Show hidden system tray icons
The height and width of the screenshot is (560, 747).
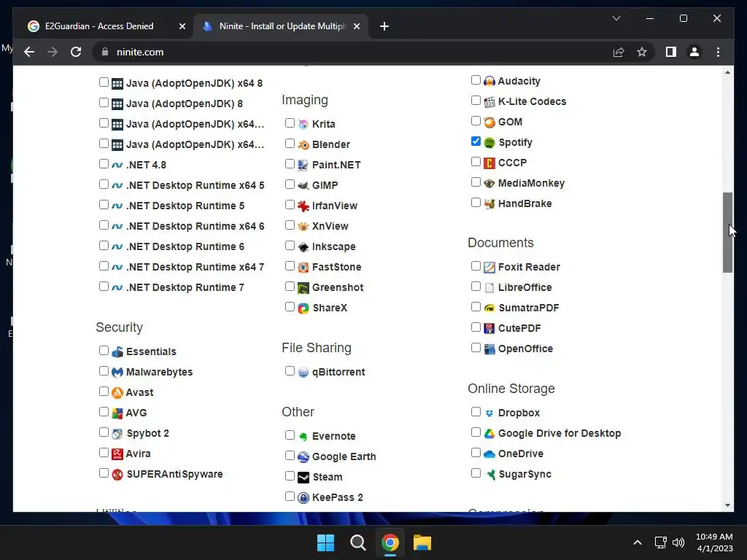coord(638,542)
